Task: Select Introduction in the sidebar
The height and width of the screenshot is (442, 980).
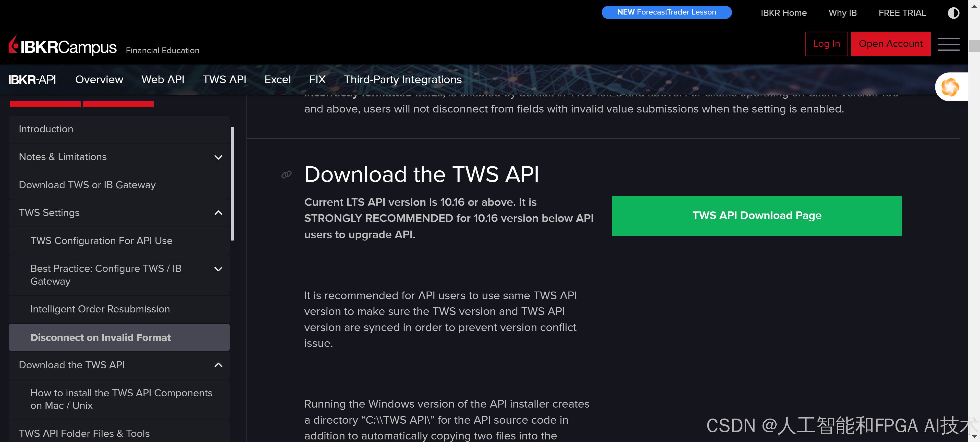Action: coord(119,129)
